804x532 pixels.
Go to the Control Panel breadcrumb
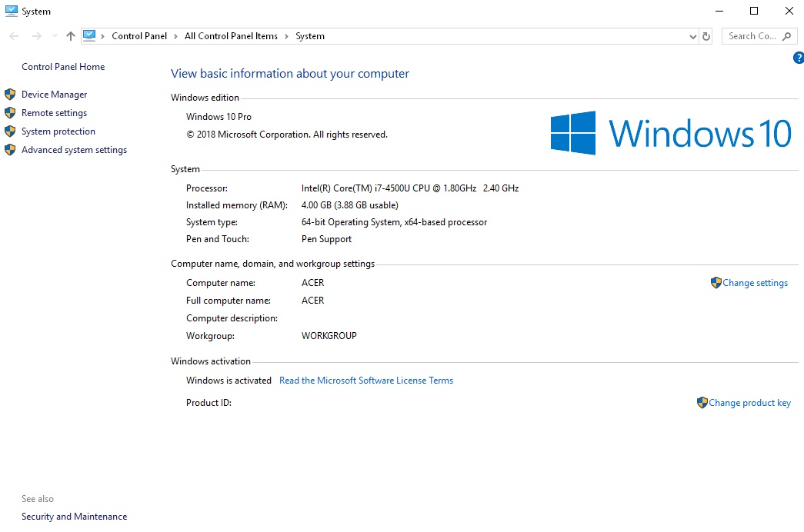click(x=139, y=36)
